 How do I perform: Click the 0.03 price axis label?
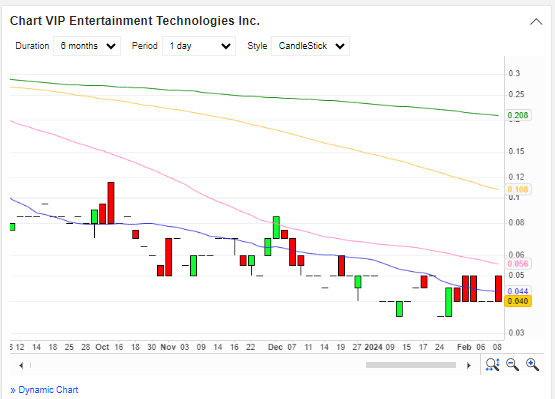point(516,333)
